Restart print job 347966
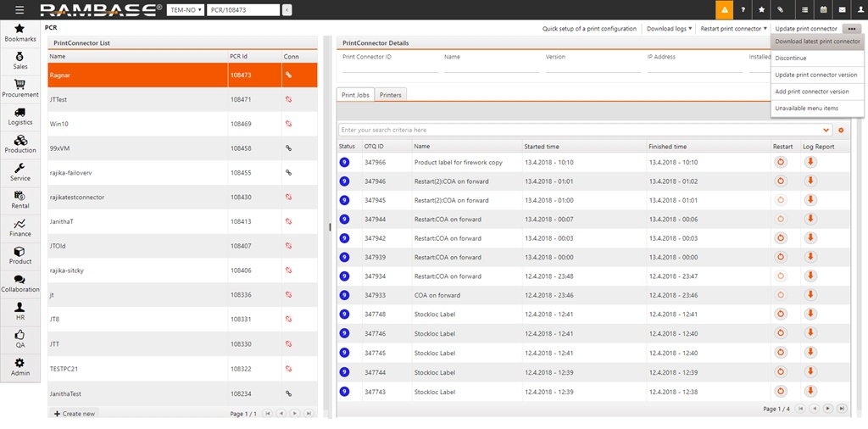868x429 pixels. (x=781, y=161)
